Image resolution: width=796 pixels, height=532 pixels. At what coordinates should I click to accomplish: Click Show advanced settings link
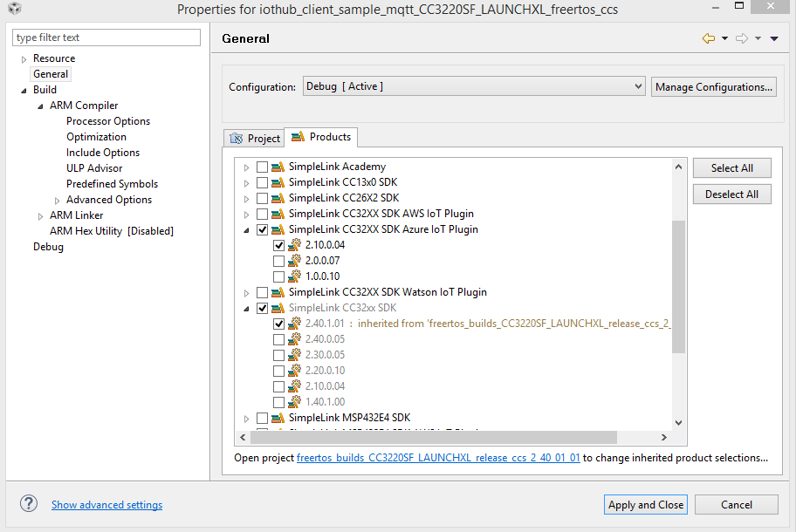click(106, 505)
